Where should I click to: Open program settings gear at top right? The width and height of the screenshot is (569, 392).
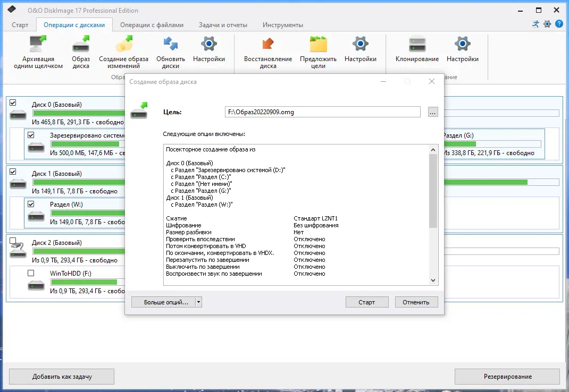pyautogui.click(x=547, y=24)
